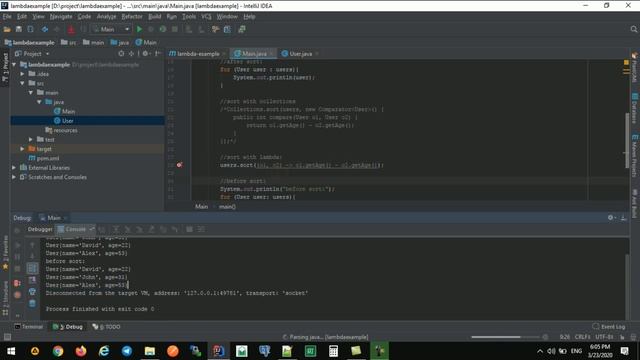This screenshot has width=640, height=360.
Task: Click the src breadcrumb in the navigation bar
Action: pyautogui.click(x=69, y=42)
